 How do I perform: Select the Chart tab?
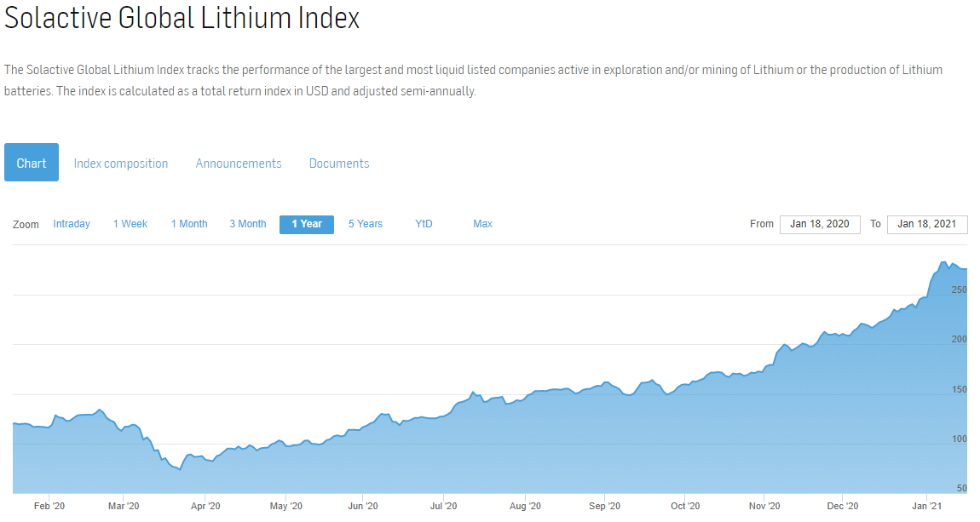[32, 163]
